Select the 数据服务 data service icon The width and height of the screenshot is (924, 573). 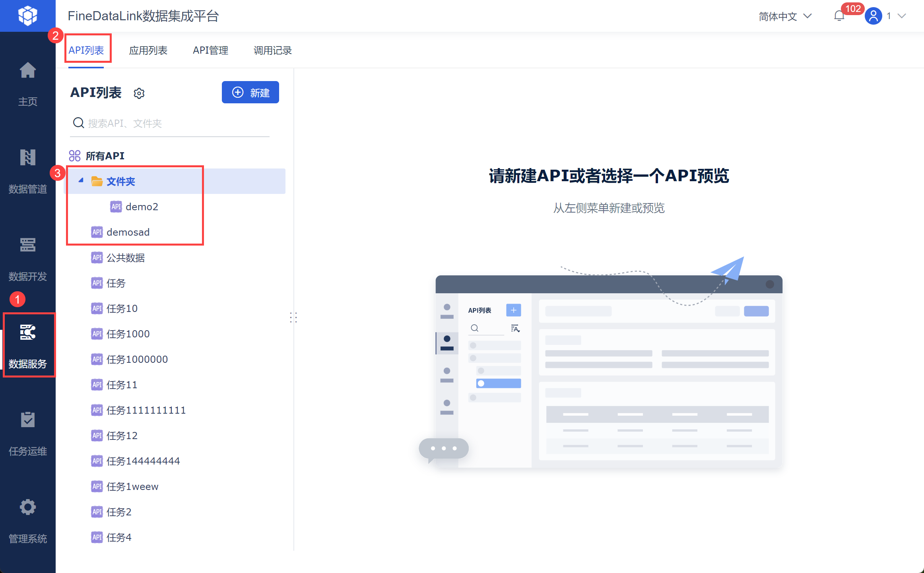coord(28,332)
